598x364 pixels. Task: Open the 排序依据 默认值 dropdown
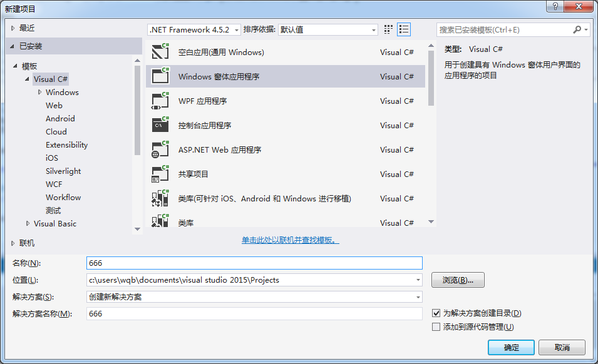(328, 29)
